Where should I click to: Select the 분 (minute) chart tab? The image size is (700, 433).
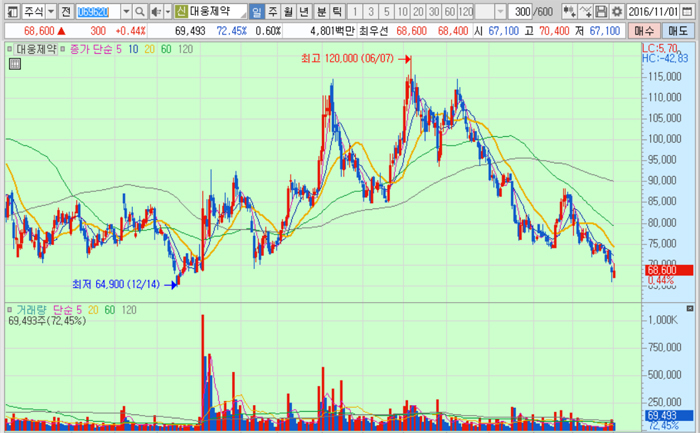click(x=321, y=11)
